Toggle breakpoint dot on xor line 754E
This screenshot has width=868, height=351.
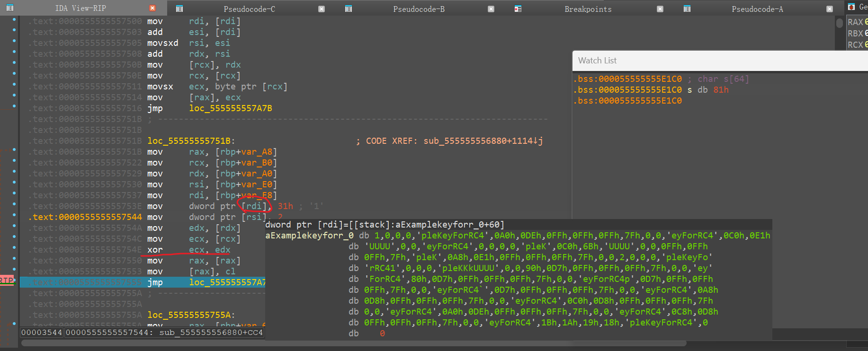click(x=14, y=248)
